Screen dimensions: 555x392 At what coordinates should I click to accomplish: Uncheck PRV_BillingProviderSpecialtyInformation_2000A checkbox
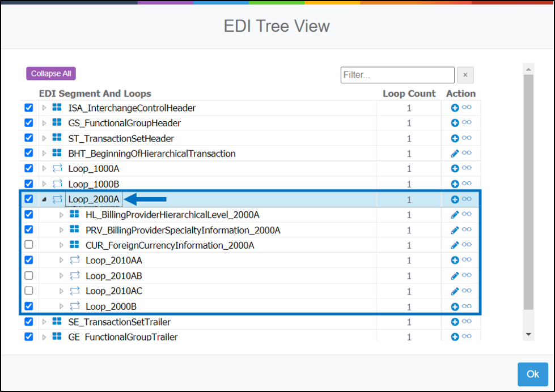coord(29,229)
